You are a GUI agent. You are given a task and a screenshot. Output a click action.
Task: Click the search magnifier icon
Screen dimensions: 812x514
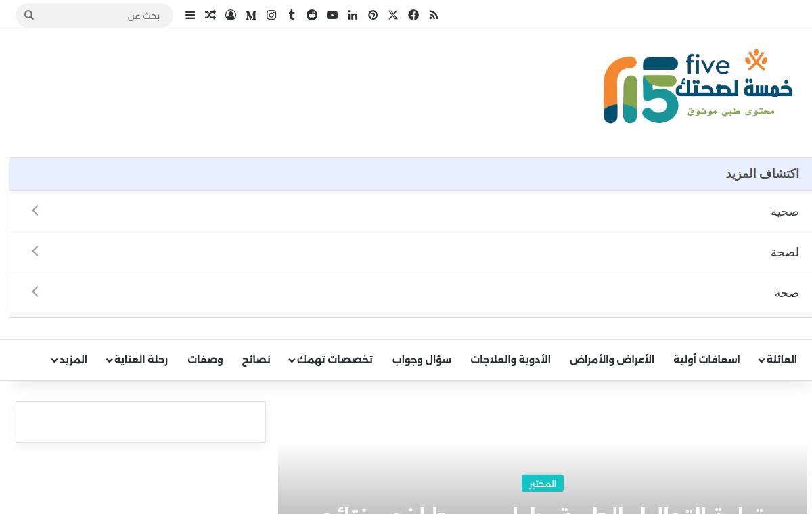(29, 15)
